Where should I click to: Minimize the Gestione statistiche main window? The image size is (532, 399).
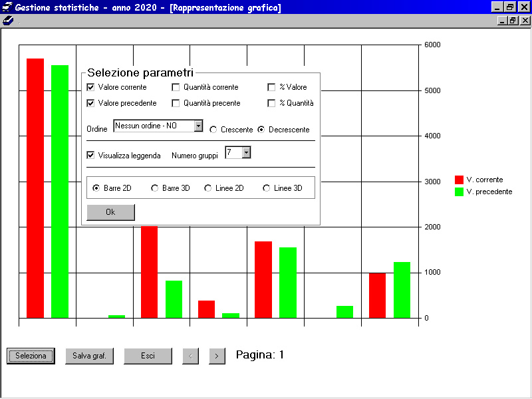(x=497, y=7)
